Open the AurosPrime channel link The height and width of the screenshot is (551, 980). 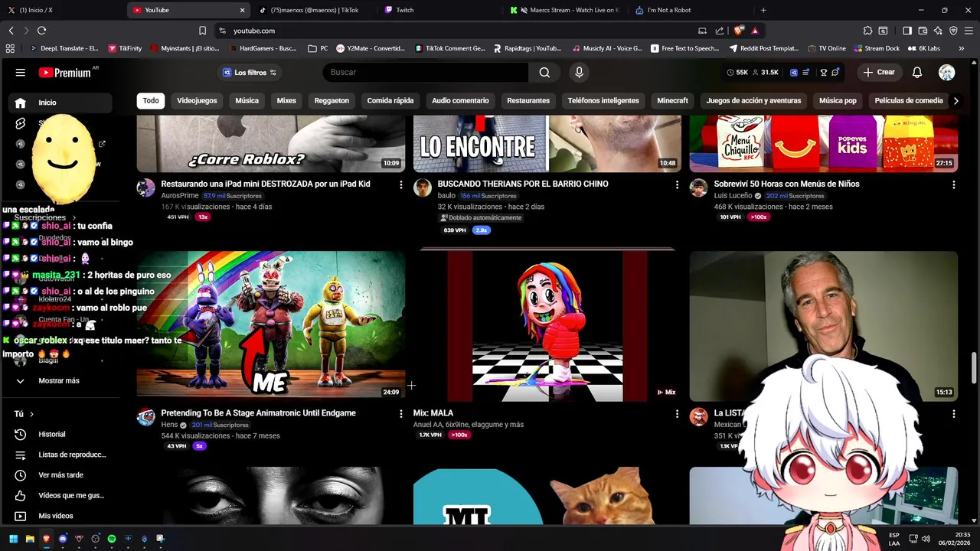[180, 196]
